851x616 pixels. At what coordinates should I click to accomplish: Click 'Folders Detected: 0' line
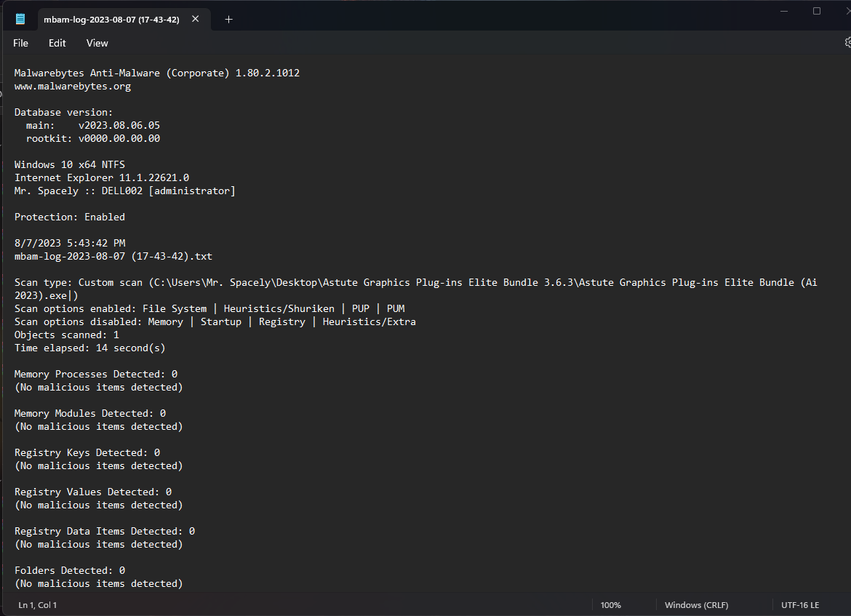click(x=70, y=570)
